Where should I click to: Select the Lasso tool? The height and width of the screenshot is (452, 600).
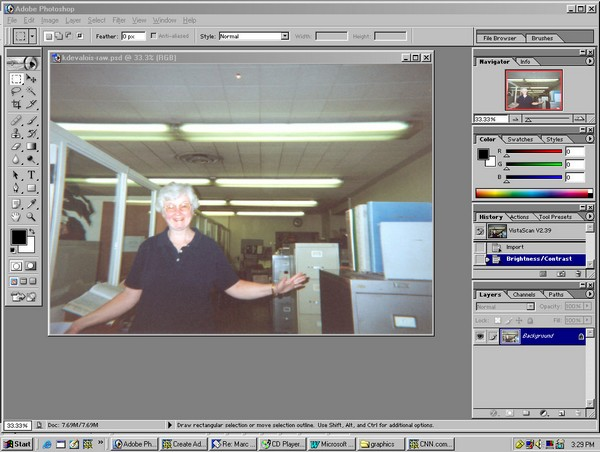16,91
